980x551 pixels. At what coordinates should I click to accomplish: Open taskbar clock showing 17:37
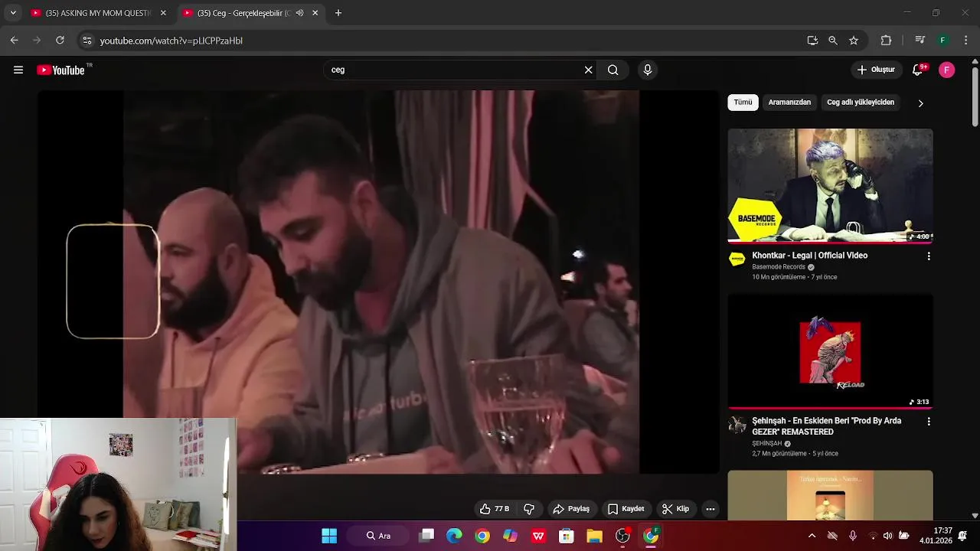[936, 536]
